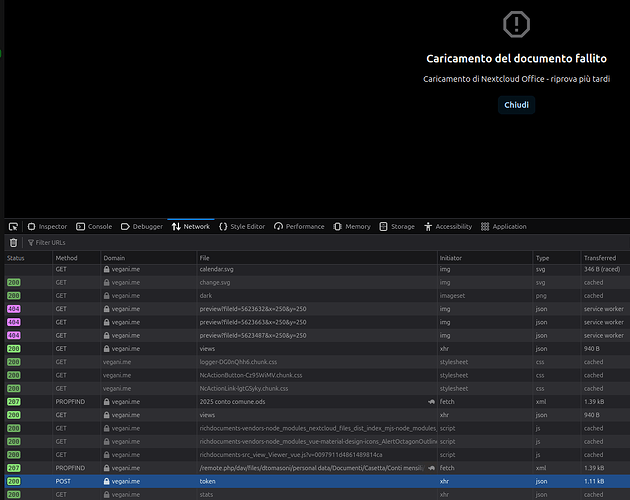
Task: Open the Memory tab
Action: click(352, 227)
